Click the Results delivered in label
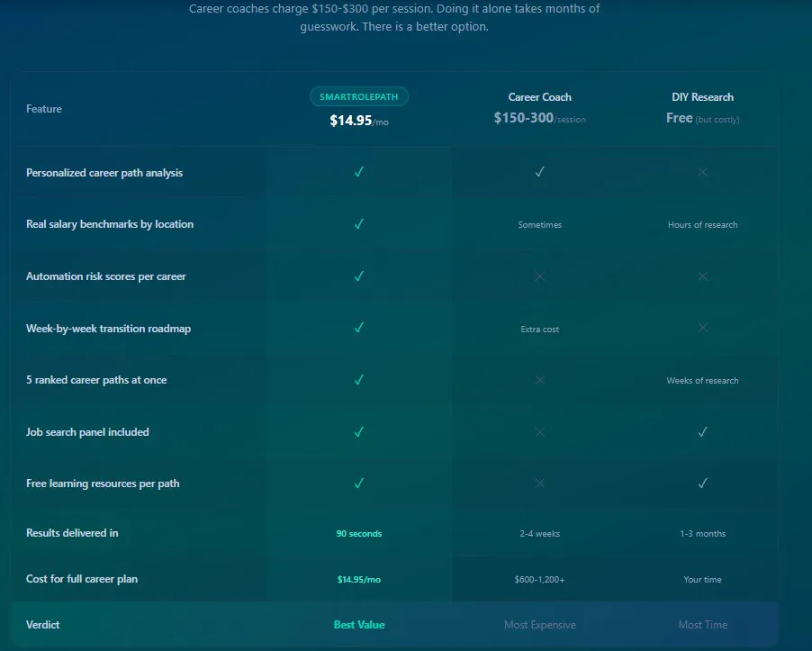Screen dimensions: 812x651 (72, 533)
